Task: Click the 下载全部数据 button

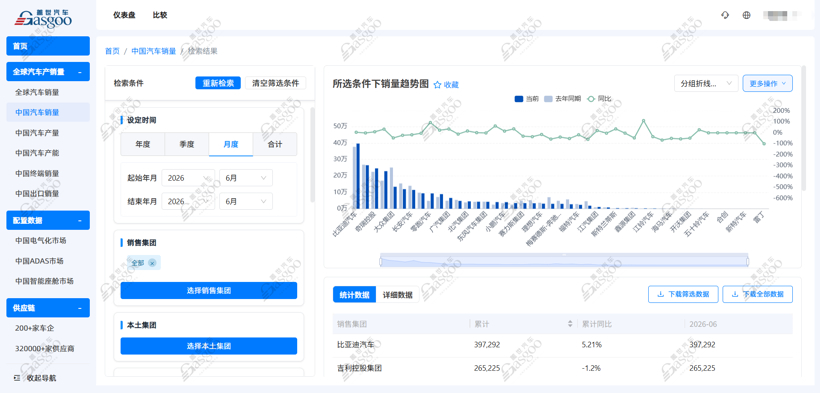Action: [758, 294]
